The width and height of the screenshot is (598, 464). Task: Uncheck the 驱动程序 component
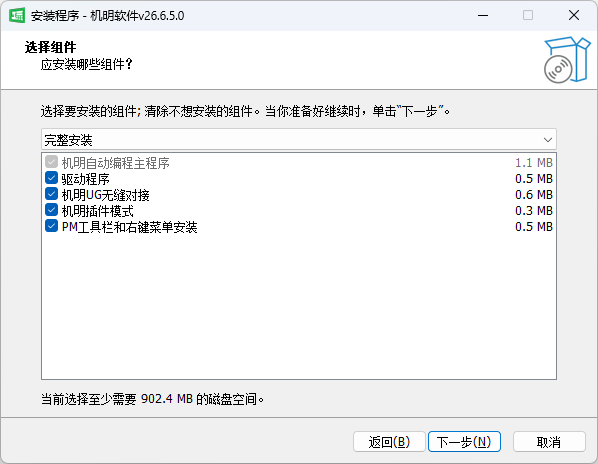click(51, 178)
